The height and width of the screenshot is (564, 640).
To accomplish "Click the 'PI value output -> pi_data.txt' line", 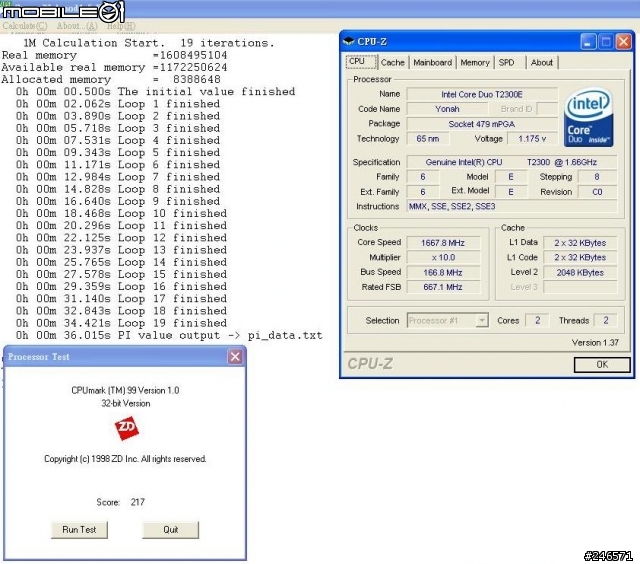I will point(169,335).
